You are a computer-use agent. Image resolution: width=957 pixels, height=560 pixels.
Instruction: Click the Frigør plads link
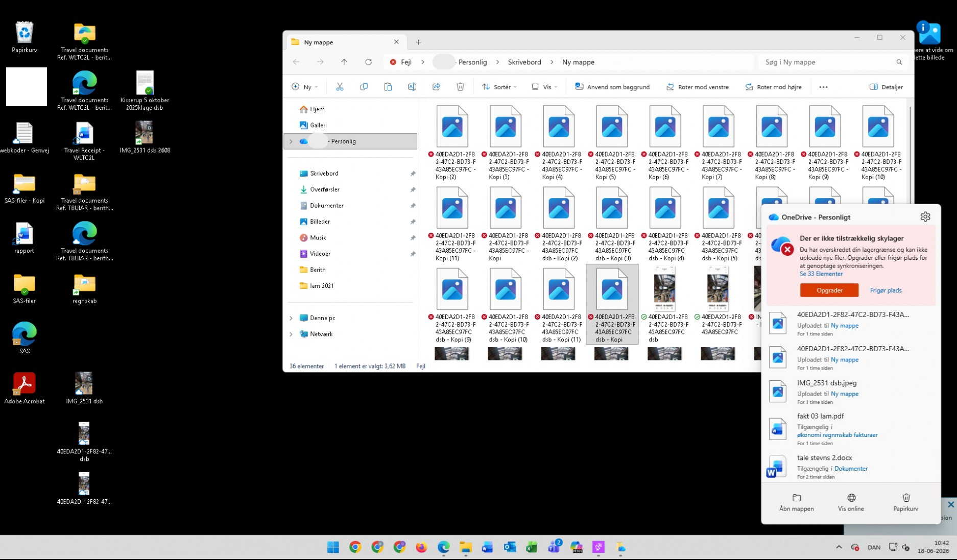(886, 290)
